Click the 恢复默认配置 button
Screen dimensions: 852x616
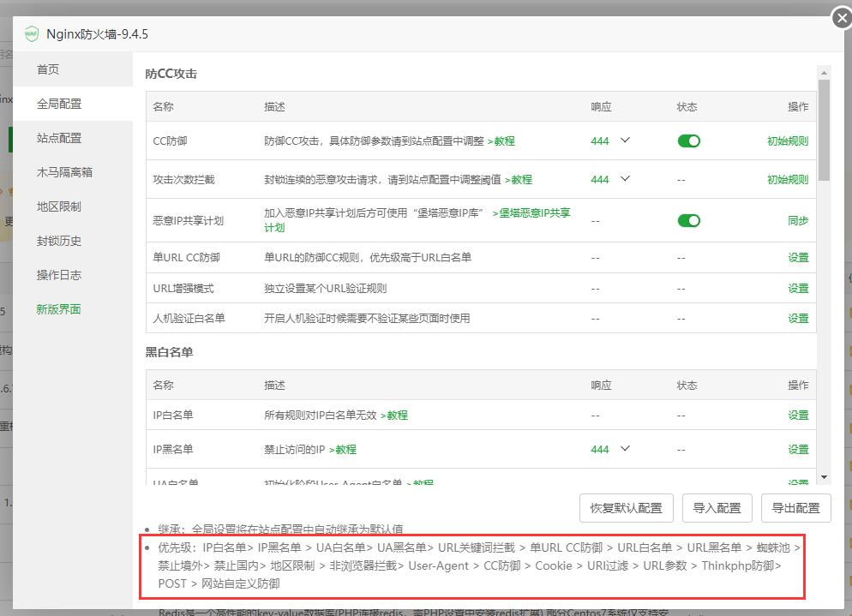[626, 508]
